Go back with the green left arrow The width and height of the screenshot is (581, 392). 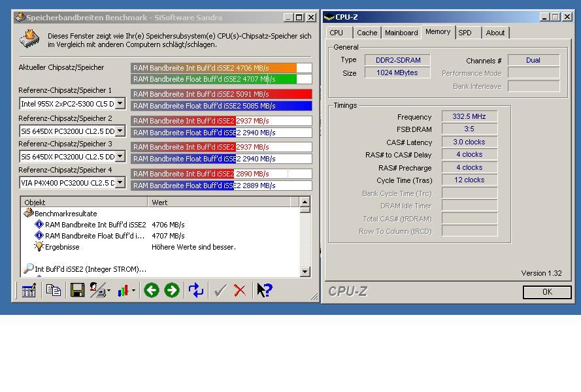151,290
